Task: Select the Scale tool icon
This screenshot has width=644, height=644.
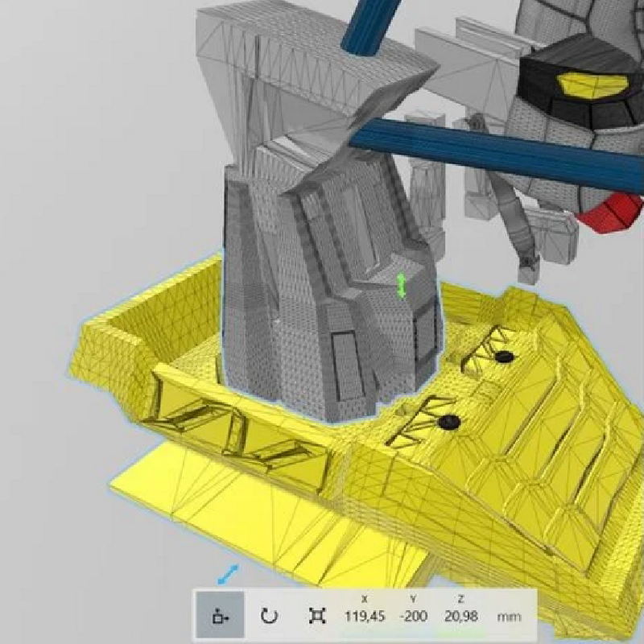Action: [317, 616]
